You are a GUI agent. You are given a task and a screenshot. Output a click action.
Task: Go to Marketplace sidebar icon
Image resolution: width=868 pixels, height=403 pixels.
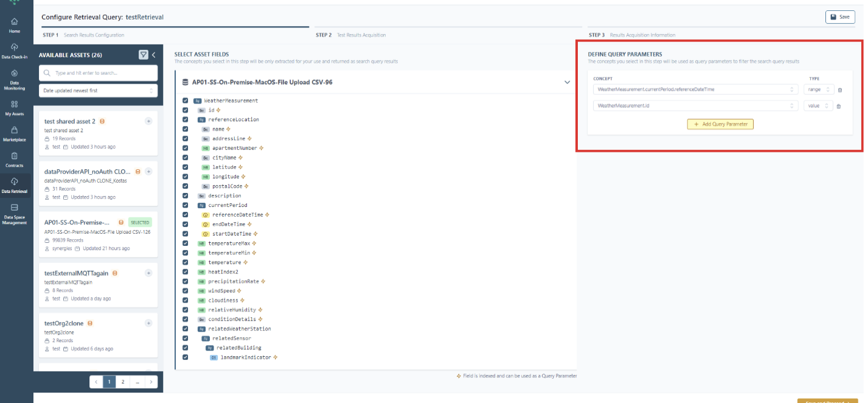click(14, 133)
